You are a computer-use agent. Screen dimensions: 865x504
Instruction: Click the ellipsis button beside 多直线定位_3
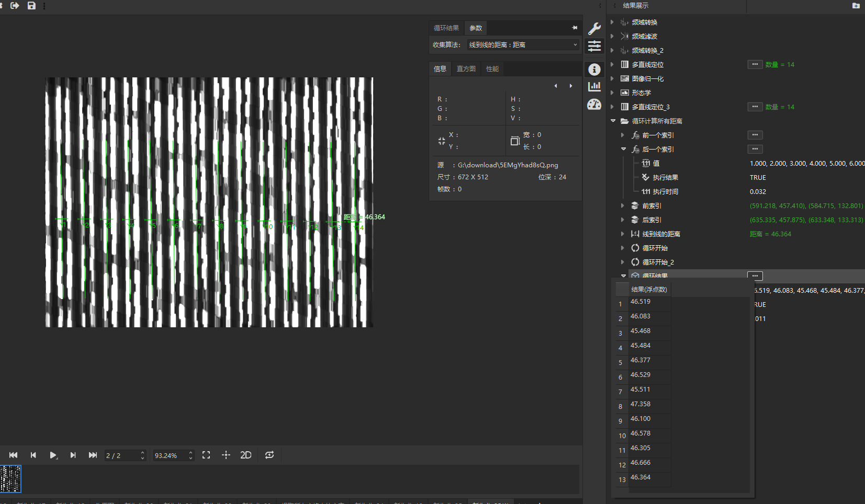coord(755,107)
